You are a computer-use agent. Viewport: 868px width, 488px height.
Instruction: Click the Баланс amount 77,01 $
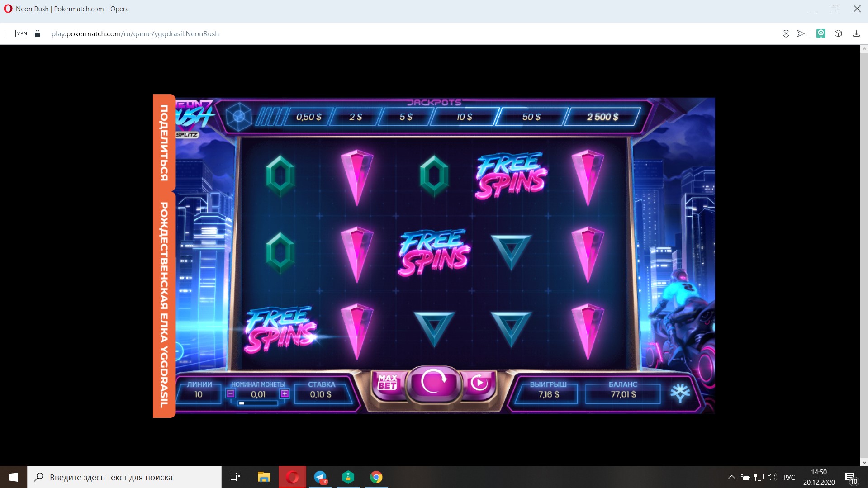coord(623,394)
